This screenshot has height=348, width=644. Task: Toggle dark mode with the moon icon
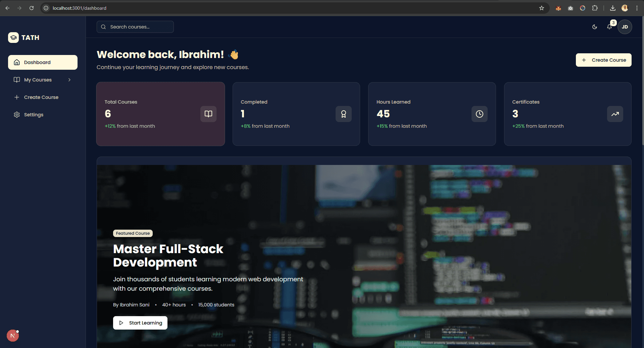point(594,27)
